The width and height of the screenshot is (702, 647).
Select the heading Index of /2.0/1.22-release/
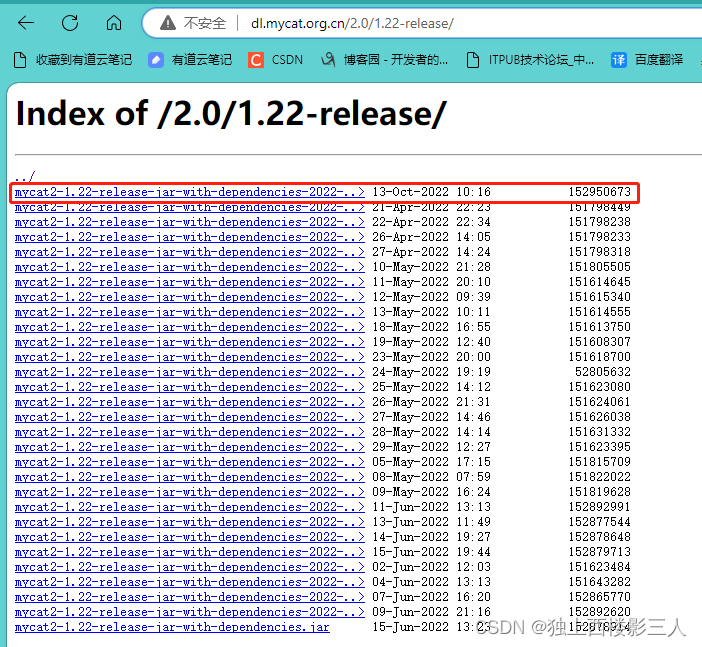[231, 114]
